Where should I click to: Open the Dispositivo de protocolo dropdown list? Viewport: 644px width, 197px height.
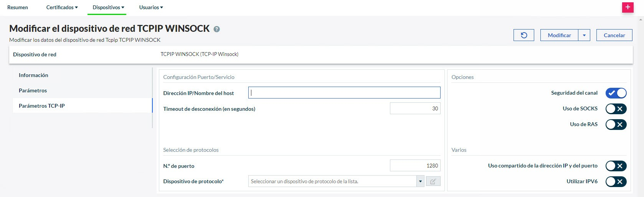[x=420, y=181]
